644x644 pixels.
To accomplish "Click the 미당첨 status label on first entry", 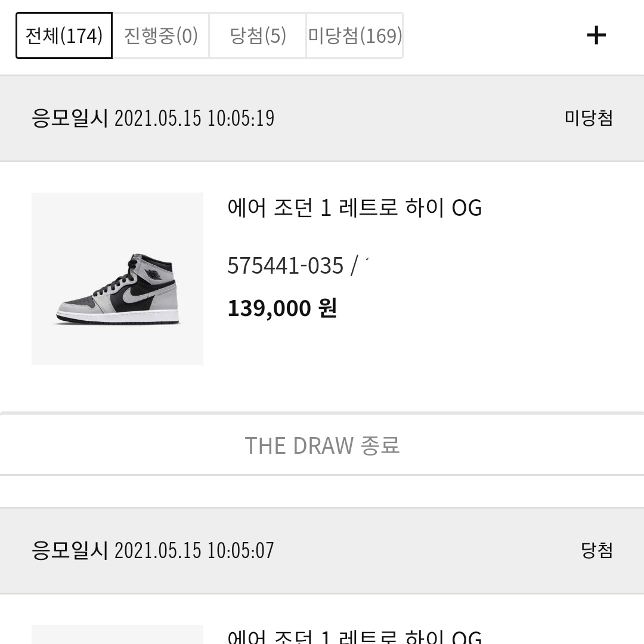I will point(589,118).
